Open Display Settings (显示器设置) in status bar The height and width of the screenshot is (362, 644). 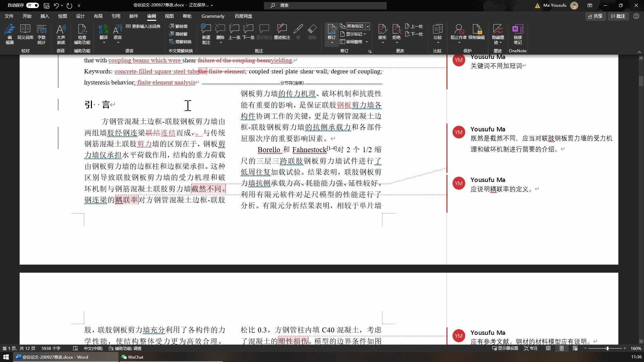tap(505, 348)
